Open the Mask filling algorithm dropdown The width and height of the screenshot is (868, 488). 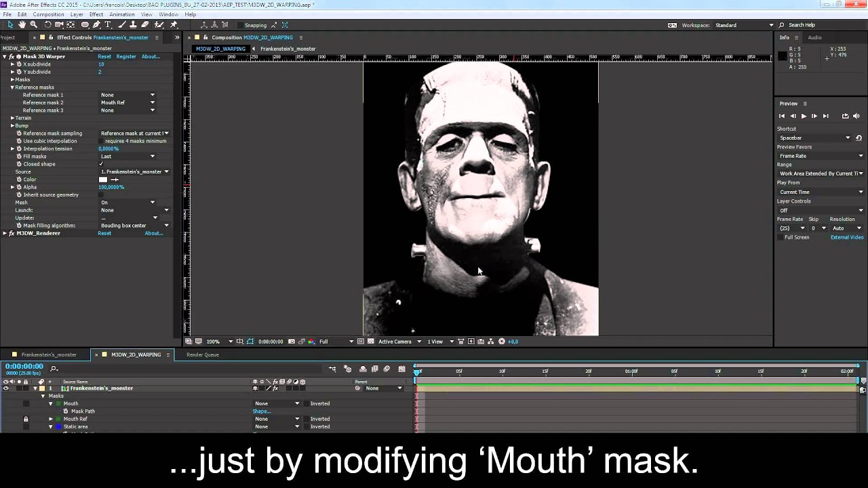tap(134, 226)
